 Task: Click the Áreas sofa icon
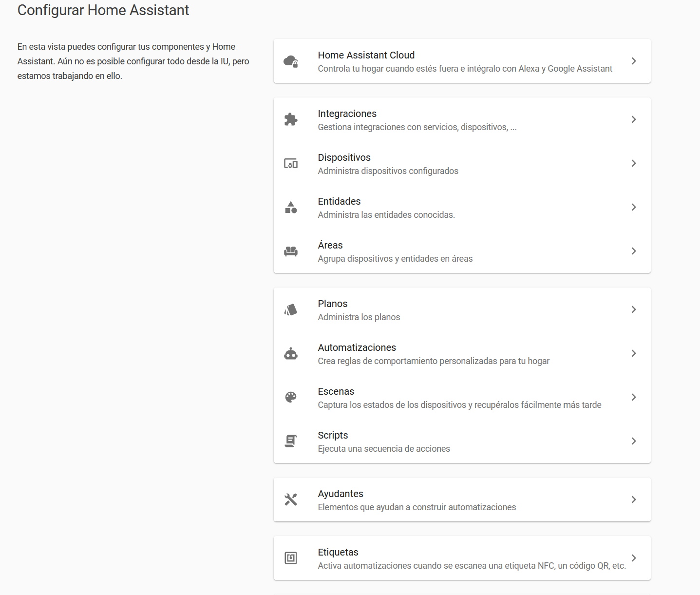click(x=291, y=251)
